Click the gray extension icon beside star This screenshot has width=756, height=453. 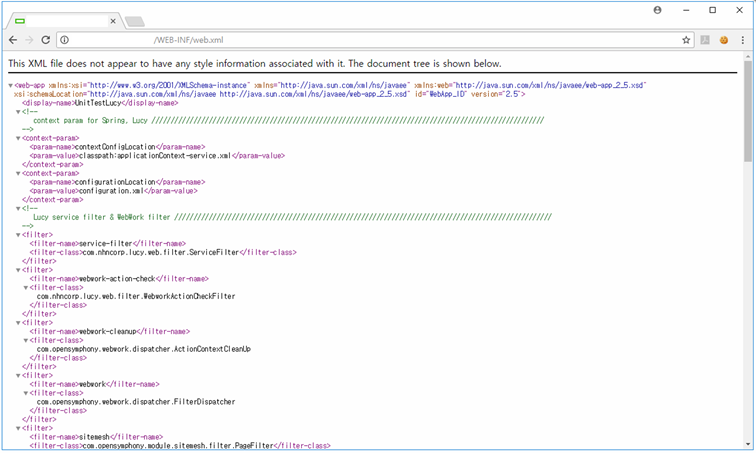pyautogui.click(x=705, y=40)
